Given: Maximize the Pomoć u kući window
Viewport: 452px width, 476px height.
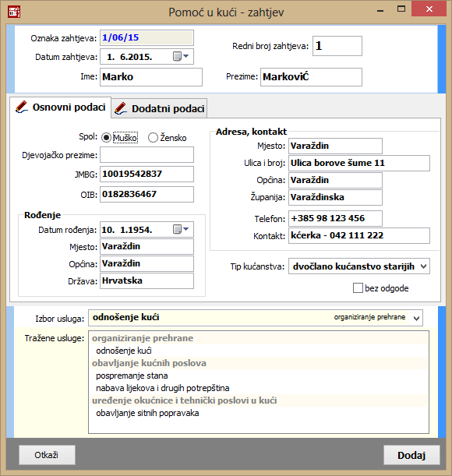Looking at the screenshot, I should pos(401,9).
